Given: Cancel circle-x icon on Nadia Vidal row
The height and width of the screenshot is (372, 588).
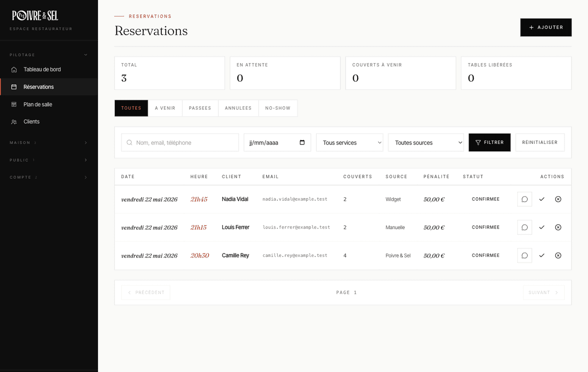Looking at the screenshot, I should point(558,199).
